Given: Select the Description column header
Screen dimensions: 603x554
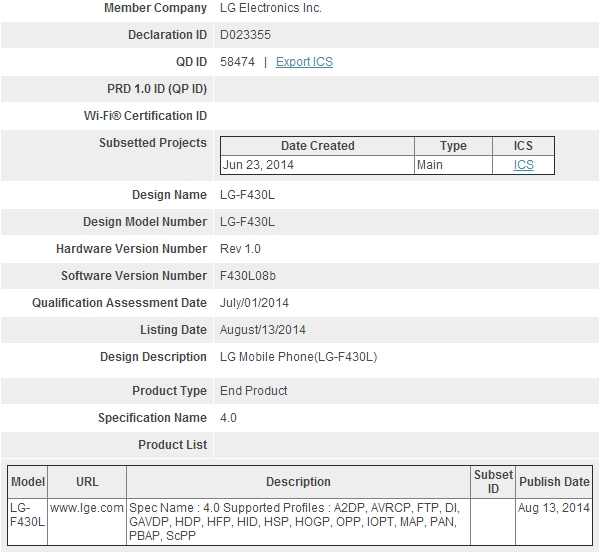Looking at the screenshot, I should pos(298,482).
